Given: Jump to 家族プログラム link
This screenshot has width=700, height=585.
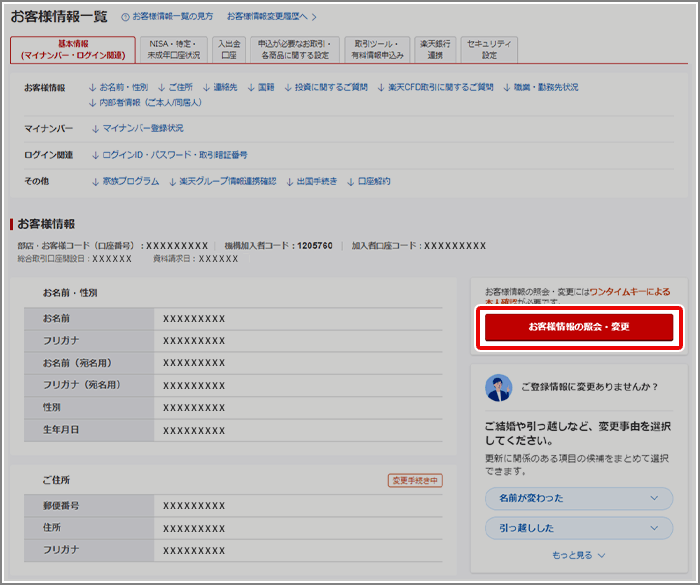Looking at the screenshot, I should [125, 181].
